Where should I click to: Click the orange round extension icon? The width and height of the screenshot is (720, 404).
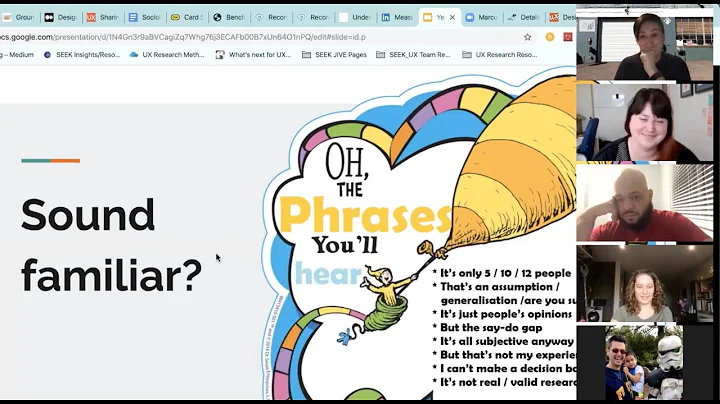550,37
